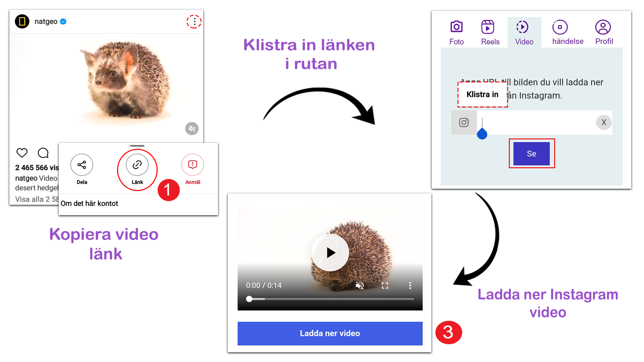The width and height of the screenshot is (644, 362).
Task: Switch to the Reels tab
Action: tap(490, 33)
